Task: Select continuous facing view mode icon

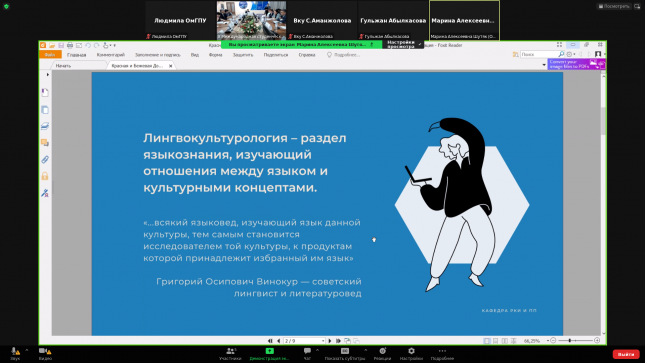Action: click(x=513, y=341)
